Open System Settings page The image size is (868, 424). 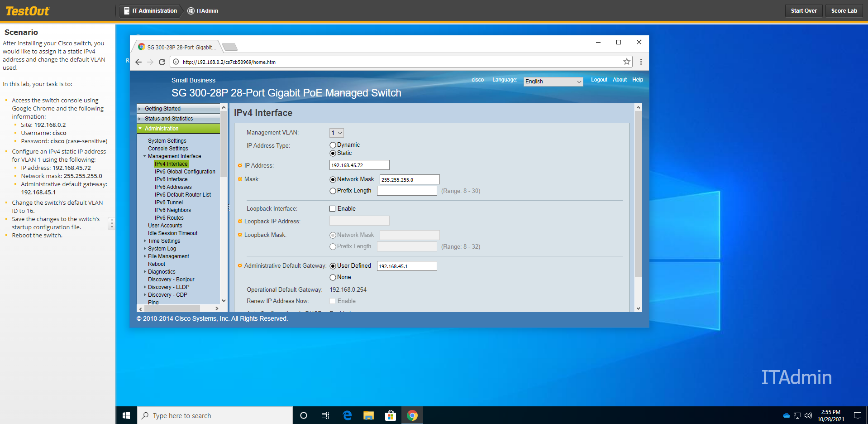[x=167, y=141]
